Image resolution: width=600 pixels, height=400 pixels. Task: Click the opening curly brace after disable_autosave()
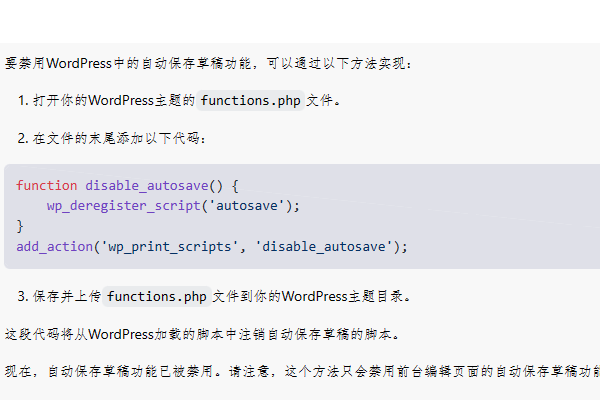tap(235, 186)
